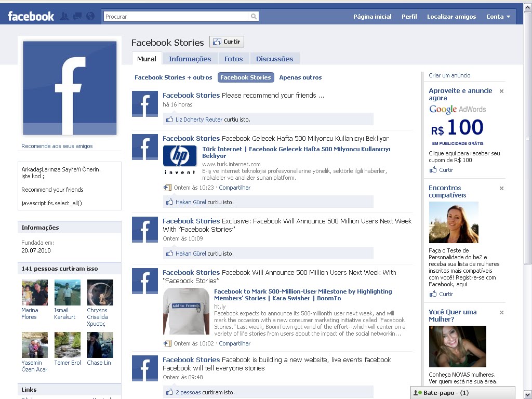The height and width of the screenshot is (399, 532).
Task: Click link-share icon beside Ontem às 10:02
Action: coord(167,343)
